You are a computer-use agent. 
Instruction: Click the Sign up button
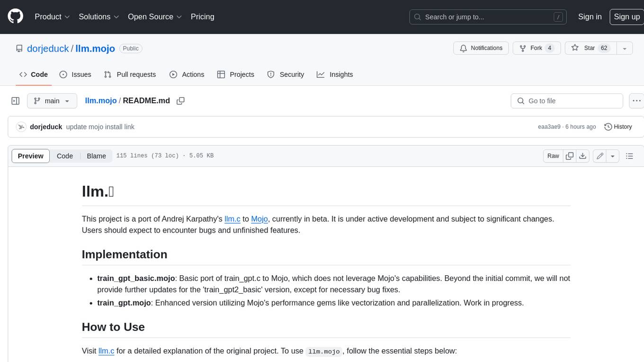tap(626, 17)
